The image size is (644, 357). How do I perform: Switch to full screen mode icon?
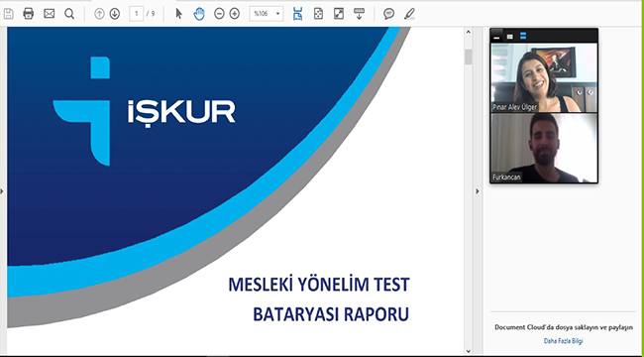click(339, 14)
